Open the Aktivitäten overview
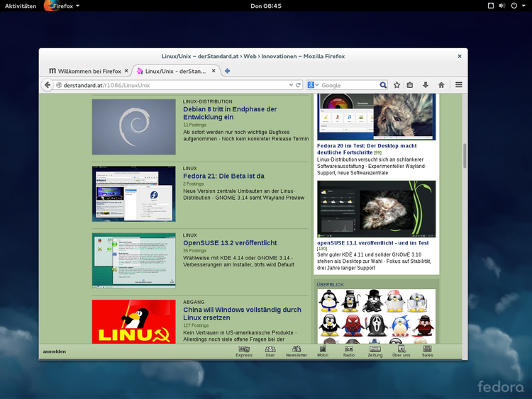This screenshot has width=532, height=399. click(x=21, y=6)
